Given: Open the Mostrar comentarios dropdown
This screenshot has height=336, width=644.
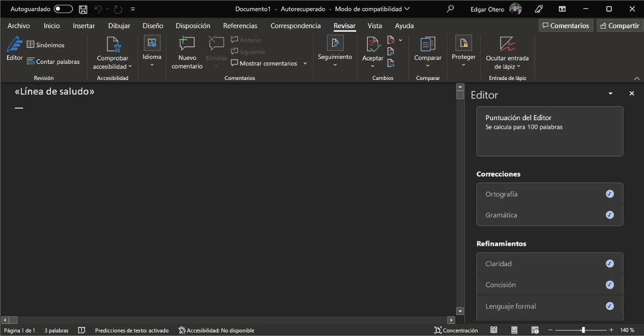Looking at the screenshot, I should click(x=305, y=63).
